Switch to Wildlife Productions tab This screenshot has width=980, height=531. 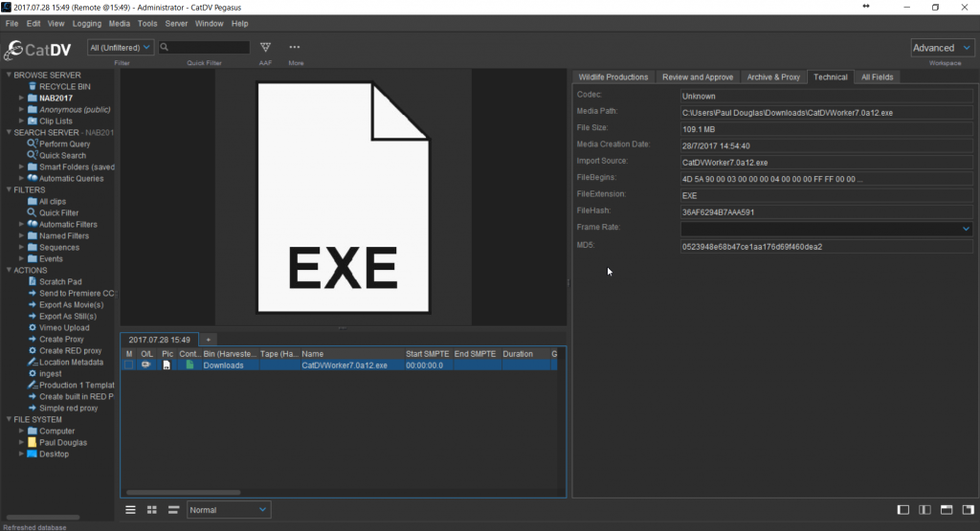click(613, 77)
